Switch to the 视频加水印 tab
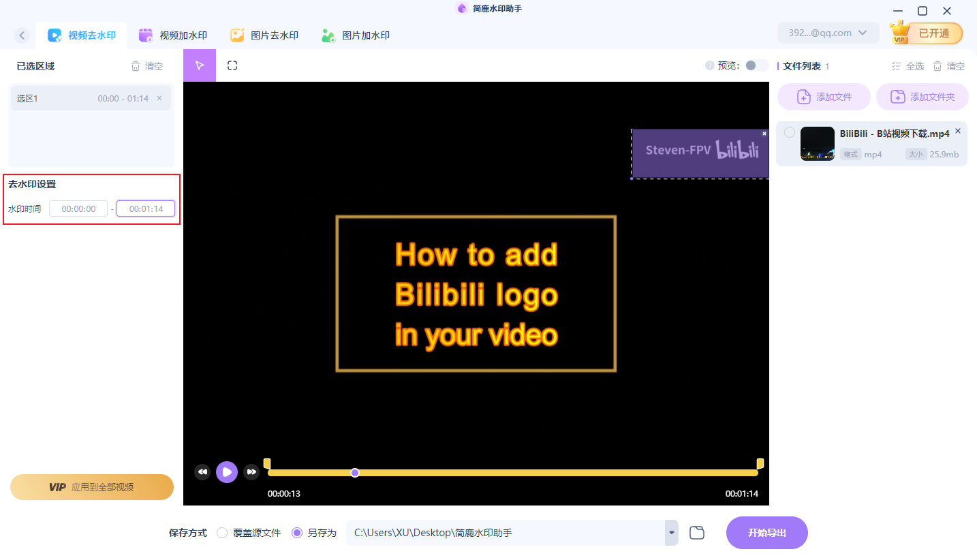The height and width of the screenshot is (560, 977). [x=173, y=35]
